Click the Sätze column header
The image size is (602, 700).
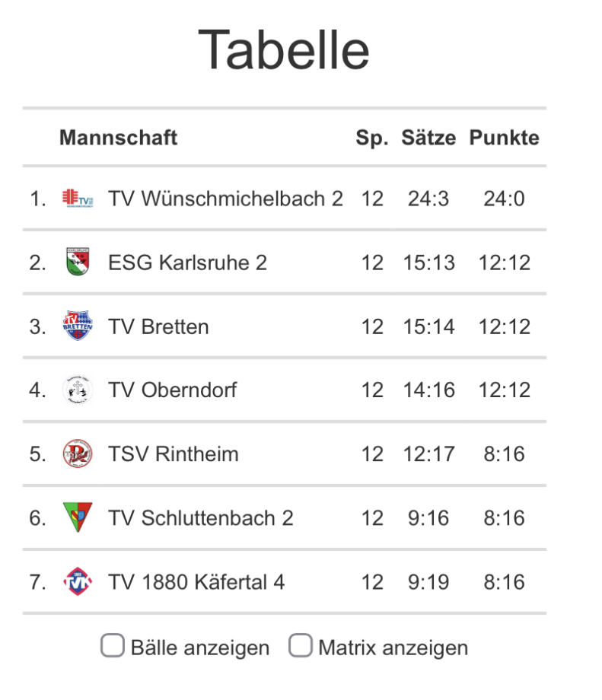(428, 138)
